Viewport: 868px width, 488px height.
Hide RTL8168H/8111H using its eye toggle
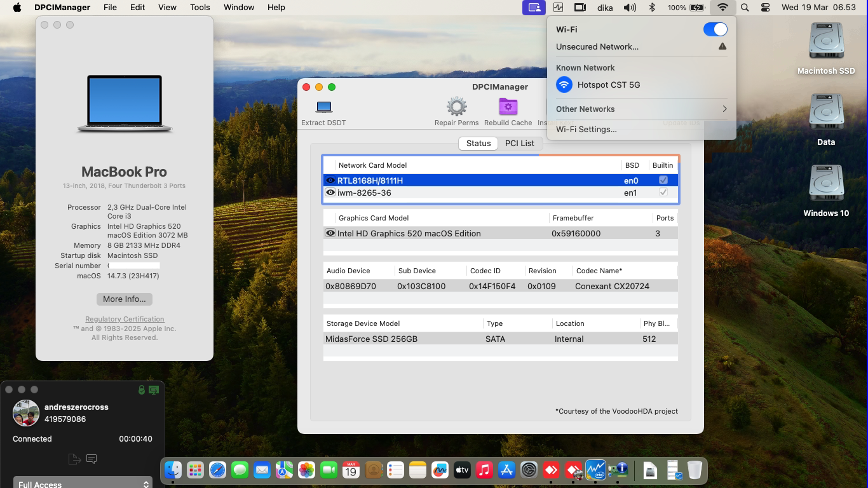[x=330, y=180]
